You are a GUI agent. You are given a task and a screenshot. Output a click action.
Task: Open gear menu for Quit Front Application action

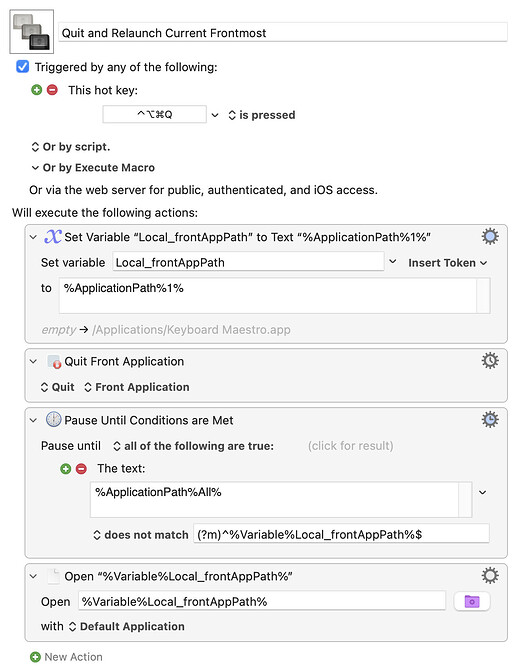click(x=490, y=360)
